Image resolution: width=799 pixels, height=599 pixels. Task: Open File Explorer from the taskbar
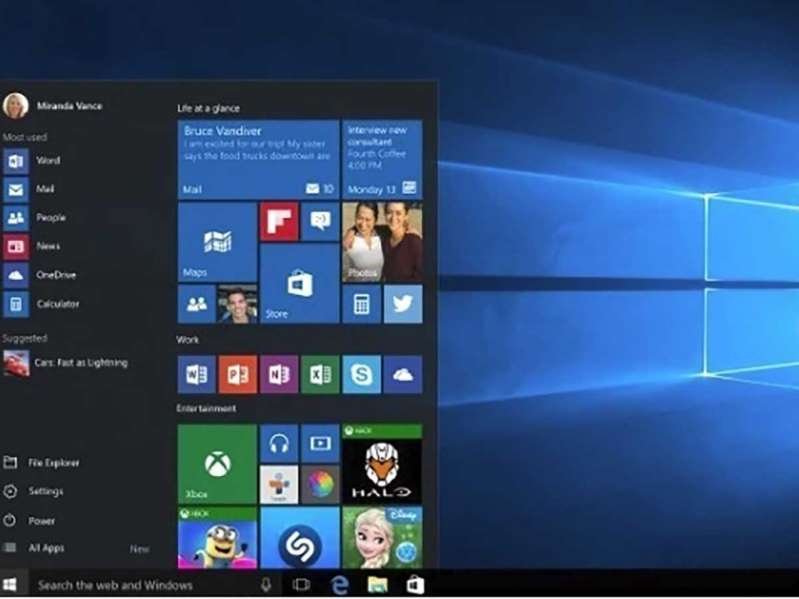(x=378, y=585)
